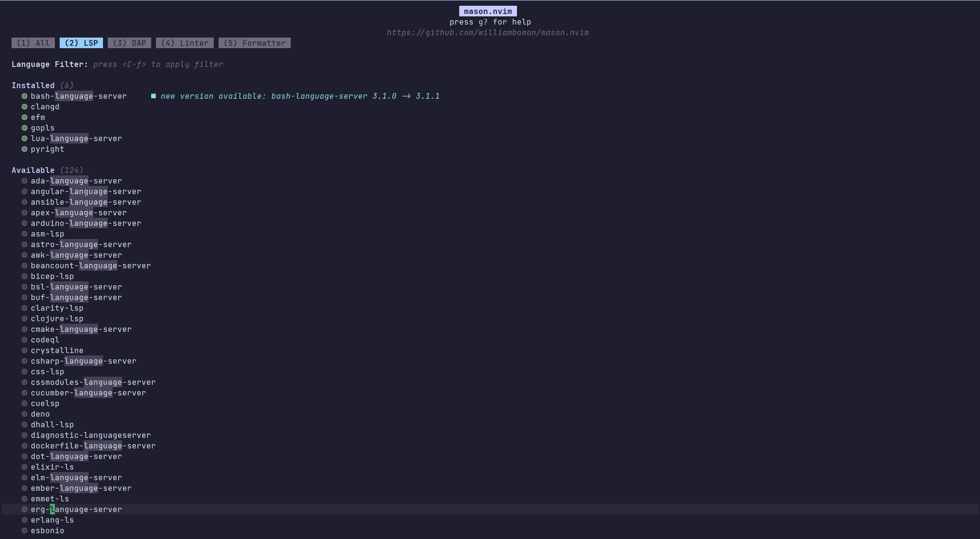This screenshot has height=539, width=980.
Task: Open the Formatter tab
Action: [254, 43]
